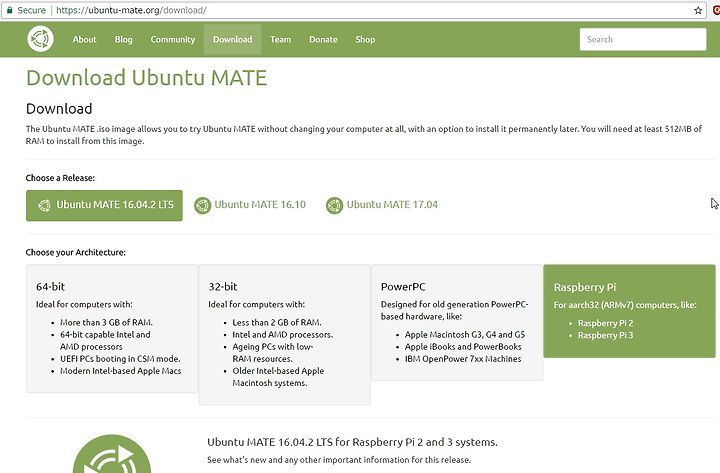Click 'Raspberry Pi 3' list item

[605, 335]
